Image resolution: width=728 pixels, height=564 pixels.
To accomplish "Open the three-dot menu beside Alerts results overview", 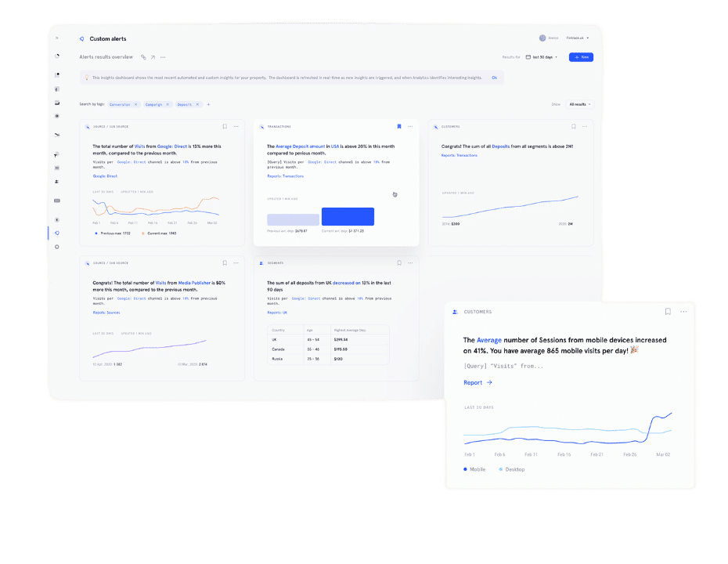I will click(163, 57).
